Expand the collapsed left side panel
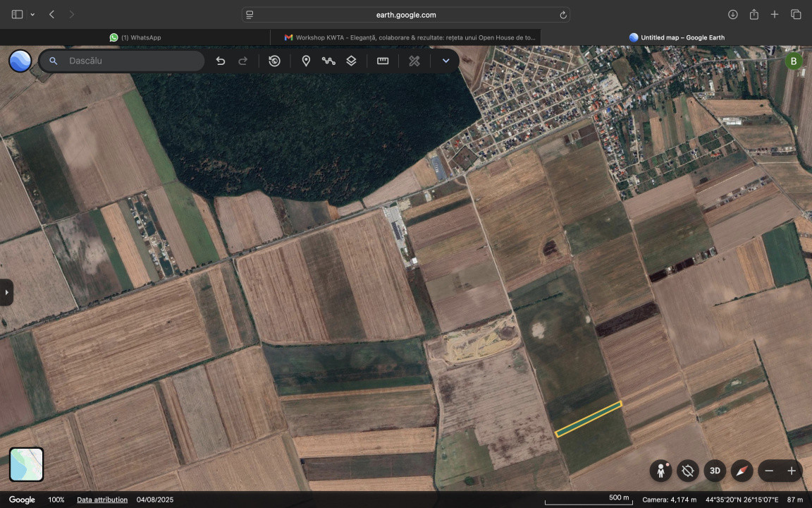Viewport: 812px width, 508px height. point(6,292)
